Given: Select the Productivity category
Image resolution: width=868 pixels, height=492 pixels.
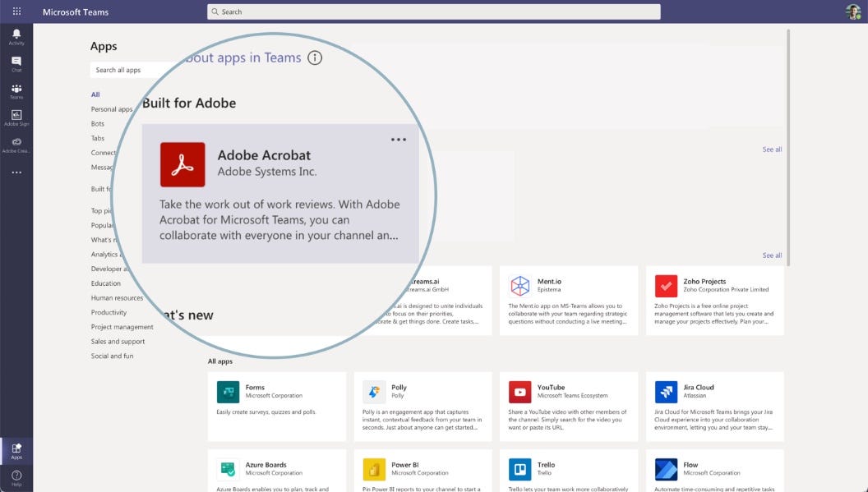Looking at the screenshot, I should click(x=108, y=312).
